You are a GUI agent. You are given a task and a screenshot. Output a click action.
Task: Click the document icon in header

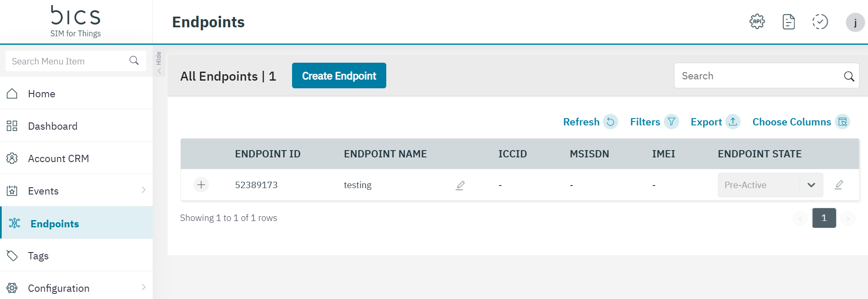(x=788, y=22)
